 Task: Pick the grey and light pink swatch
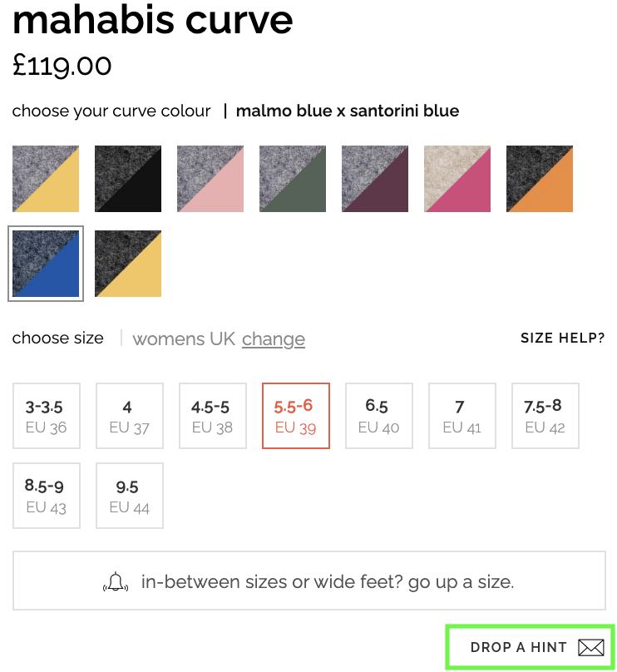click(x=210, y=179)
